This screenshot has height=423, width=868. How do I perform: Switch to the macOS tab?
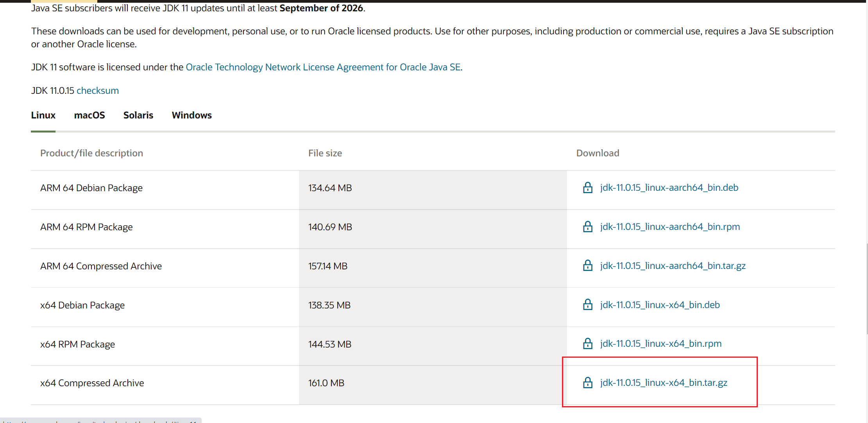tap(89, 115)
